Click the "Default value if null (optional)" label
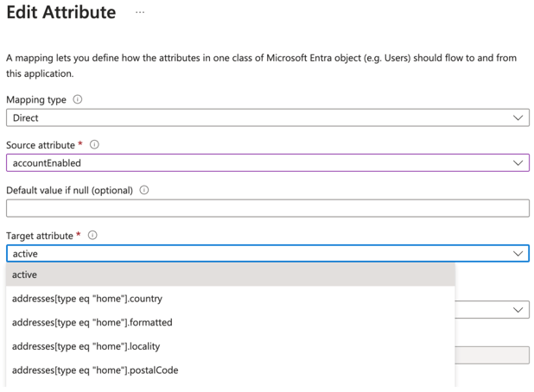 [70, 190]
